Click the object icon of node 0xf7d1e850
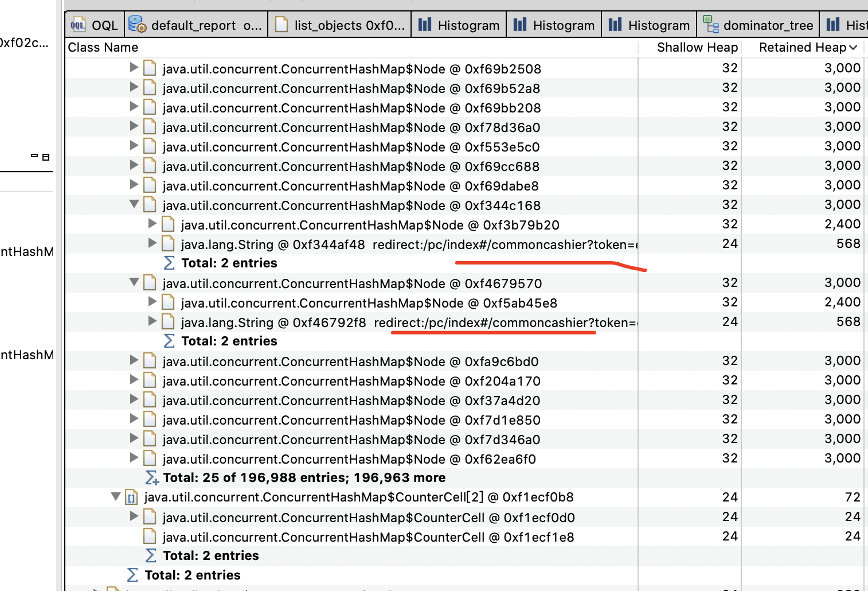 150,419
